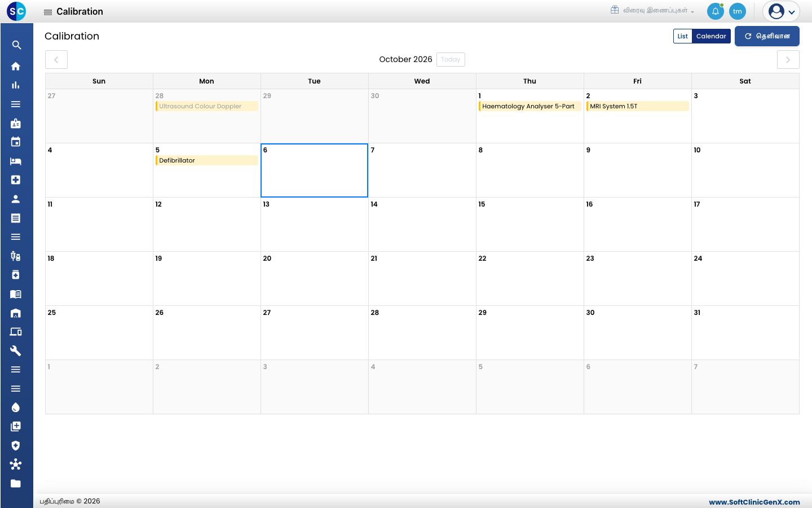Open the blood drop sidebar icon
This screenshot has width=812, height=508.
click(x=16, y=408)
